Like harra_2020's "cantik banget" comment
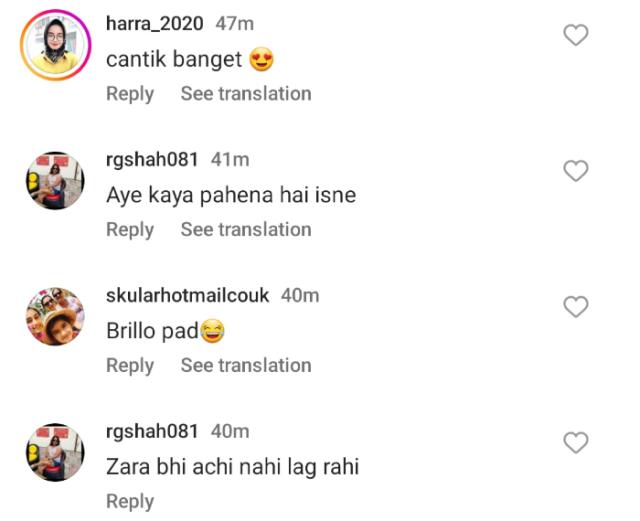This screenshot has height=521, width=640. 576,36
